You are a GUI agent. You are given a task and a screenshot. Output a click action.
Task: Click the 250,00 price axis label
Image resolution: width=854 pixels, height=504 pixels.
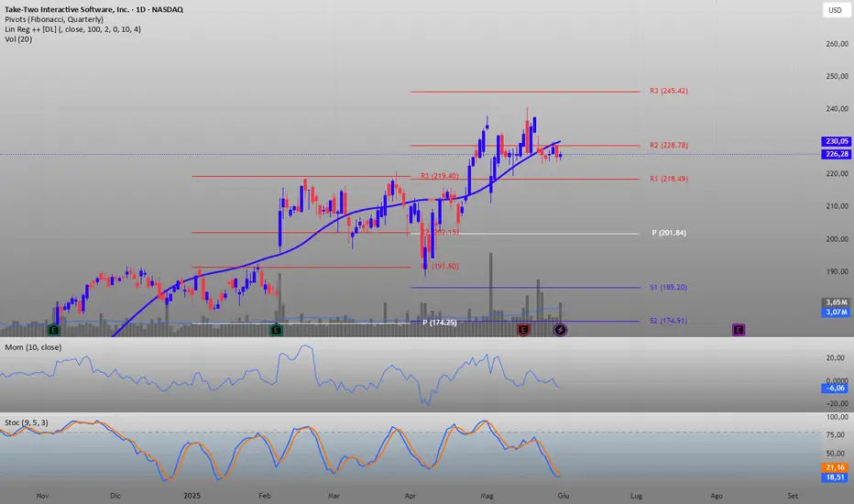[x=838, y=76]
